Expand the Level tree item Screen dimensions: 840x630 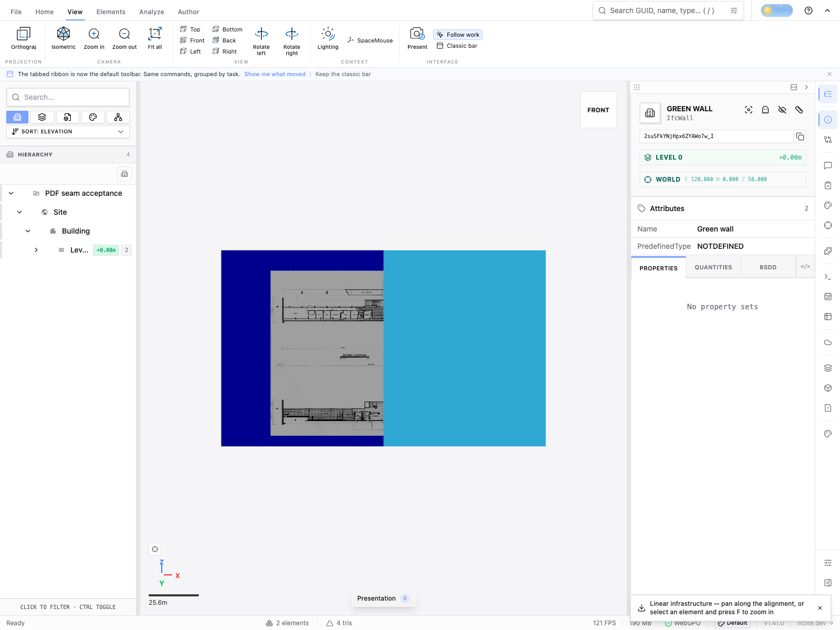point(36,250)
